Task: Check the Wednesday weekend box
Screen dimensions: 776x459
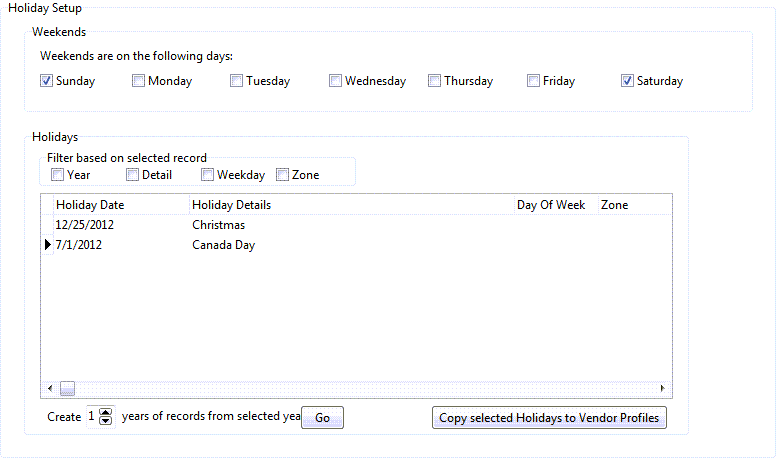Action: pyautogui.click(x=335, y=81)
